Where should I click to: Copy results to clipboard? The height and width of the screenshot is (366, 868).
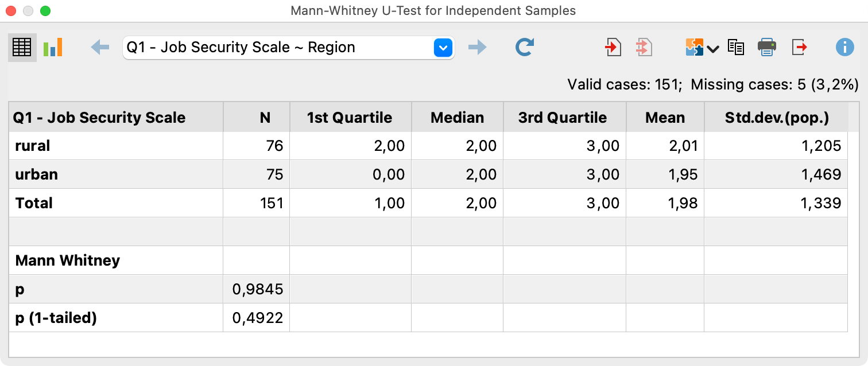tap(736, 48)
